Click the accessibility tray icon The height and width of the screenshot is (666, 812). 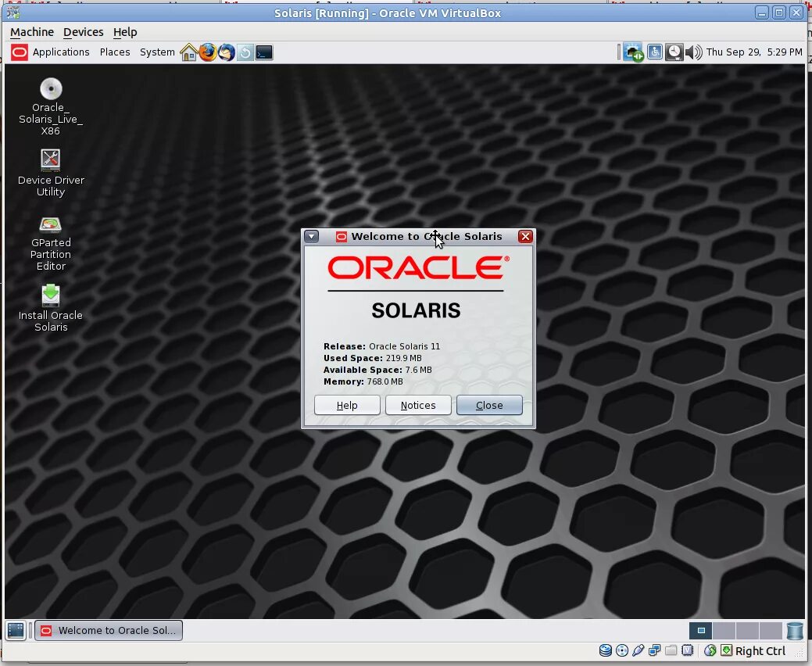click(x=655, y=52)
